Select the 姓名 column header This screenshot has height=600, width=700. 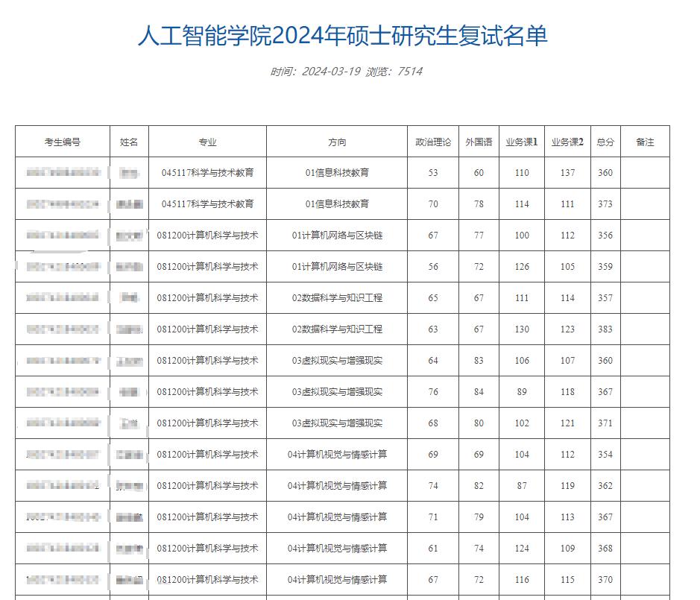click(x=129, y=142)
